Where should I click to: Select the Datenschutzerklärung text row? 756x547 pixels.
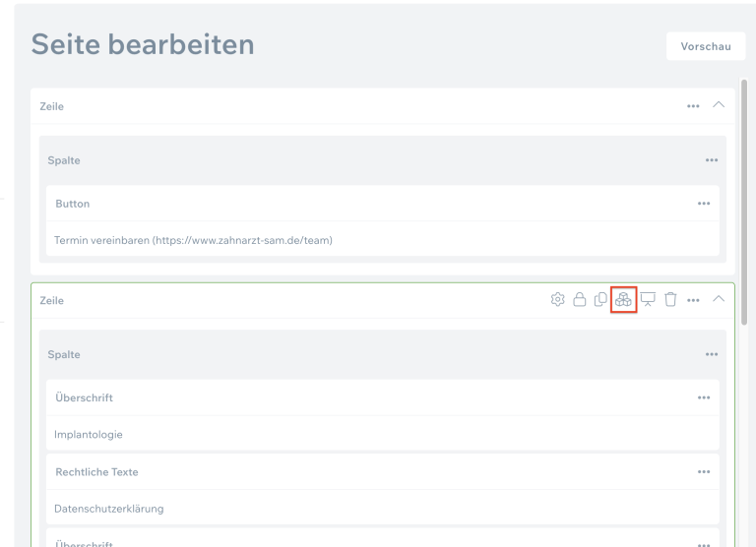click(108, 509)
